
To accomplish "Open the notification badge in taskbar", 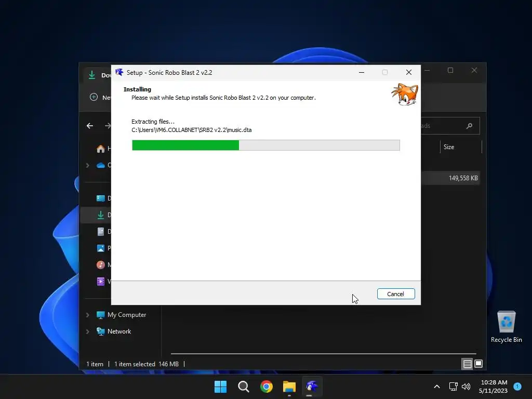I will (517, 386).
